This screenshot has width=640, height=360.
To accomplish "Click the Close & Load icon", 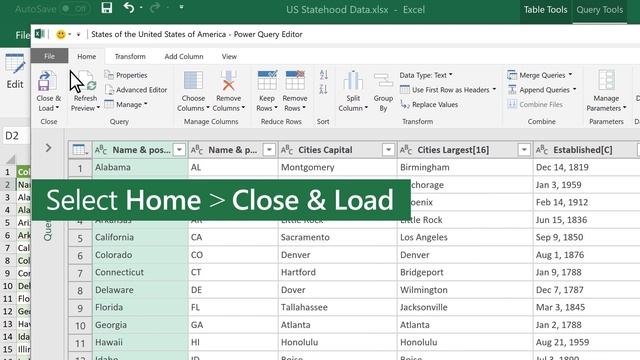I will coord(48,81).
